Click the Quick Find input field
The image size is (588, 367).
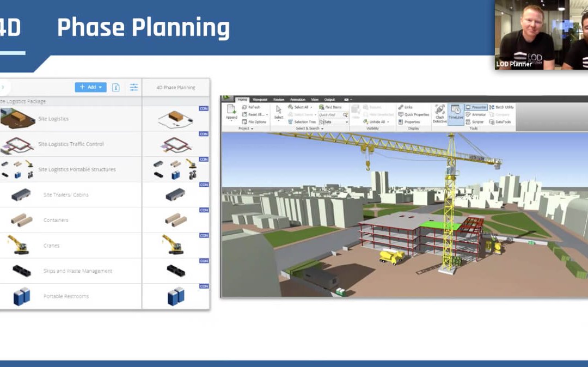(330, 115)
